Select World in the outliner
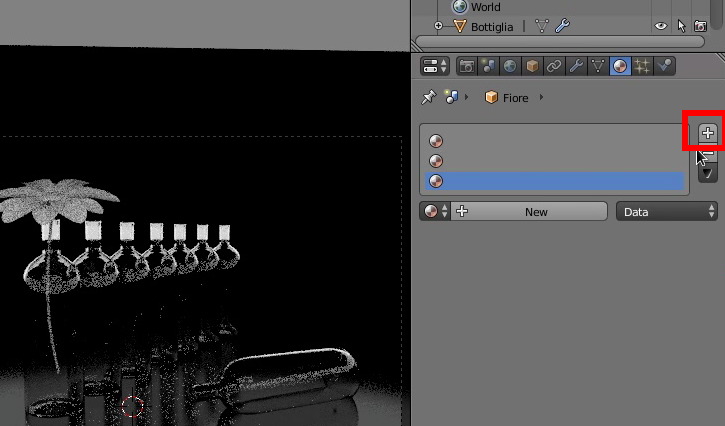The image size is (725, 426). pyautogui.click(x=485, y=7)
